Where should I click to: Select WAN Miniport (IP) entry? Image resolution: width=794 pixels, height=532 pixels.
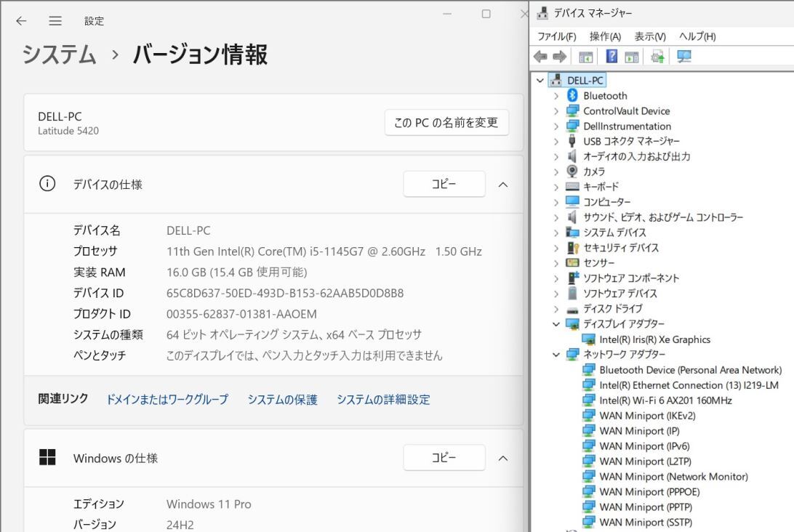[x=639, y=431]
